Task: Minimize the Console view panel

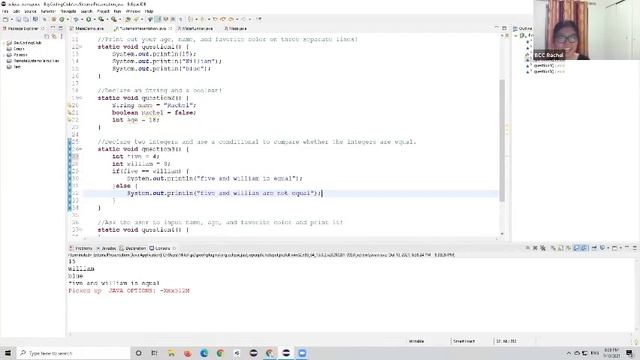Action: [x=627, y=248]
